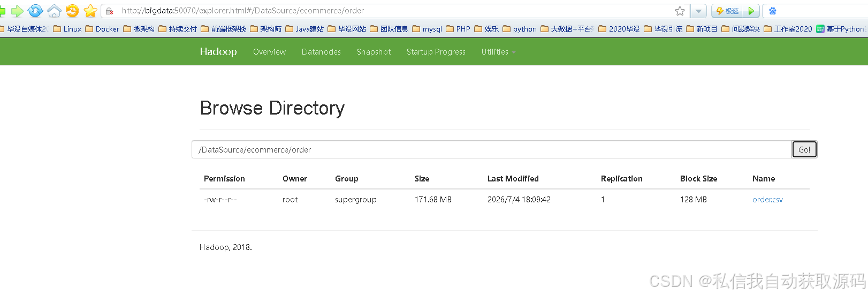This screenshot has height=296, width=868.
Task: Open the 架构师 bookmark folder
Action: coord(266,29)
